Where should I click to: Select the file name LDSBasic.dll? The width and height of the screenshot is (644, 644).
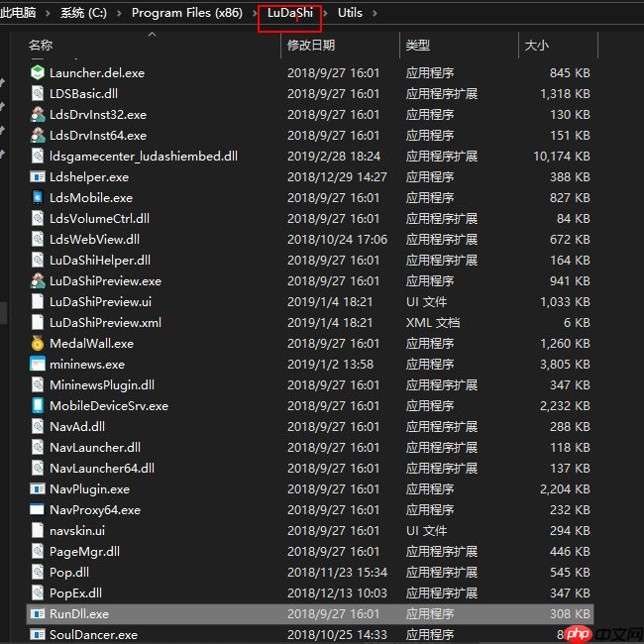[x=83, y=94]
